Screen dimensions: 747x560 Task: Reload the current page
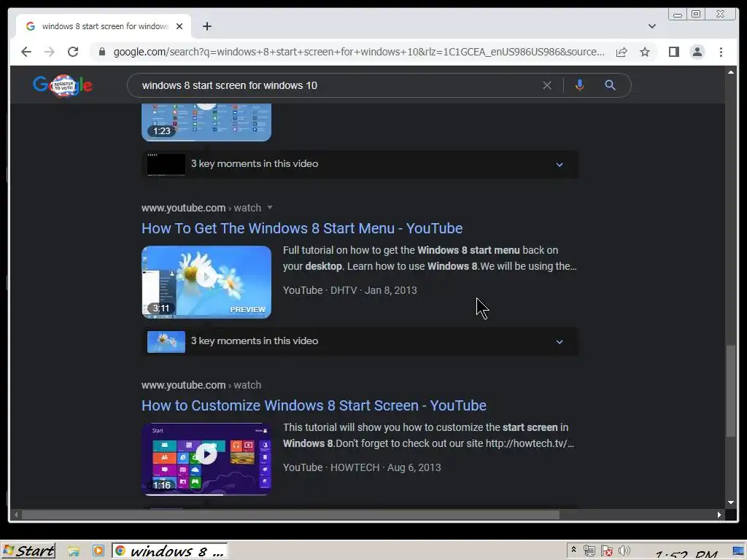[x=73, y=52]
